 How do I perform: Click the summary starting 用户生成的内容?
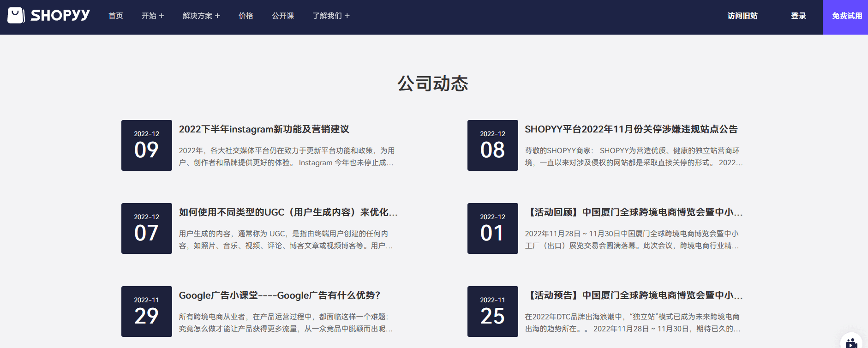[286, 240]
